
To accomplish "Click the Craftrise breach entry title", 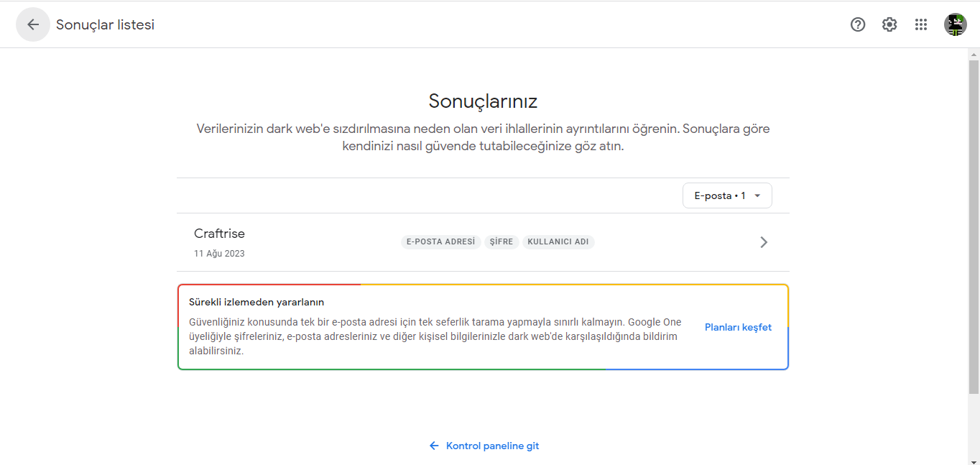I will pyautogui.click(x=219, y=234).
